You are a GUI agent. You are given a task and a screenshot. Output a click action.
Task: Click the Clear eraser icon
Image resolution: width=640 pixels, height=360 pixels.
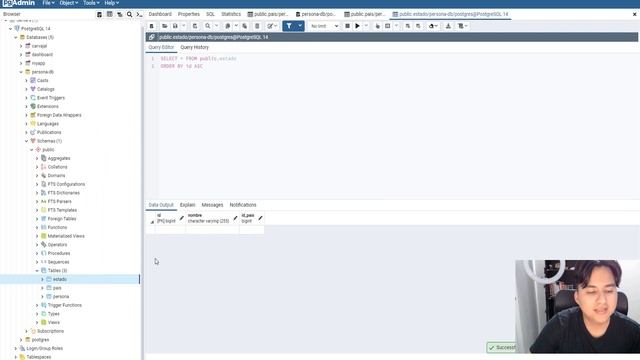pos(431,26)
